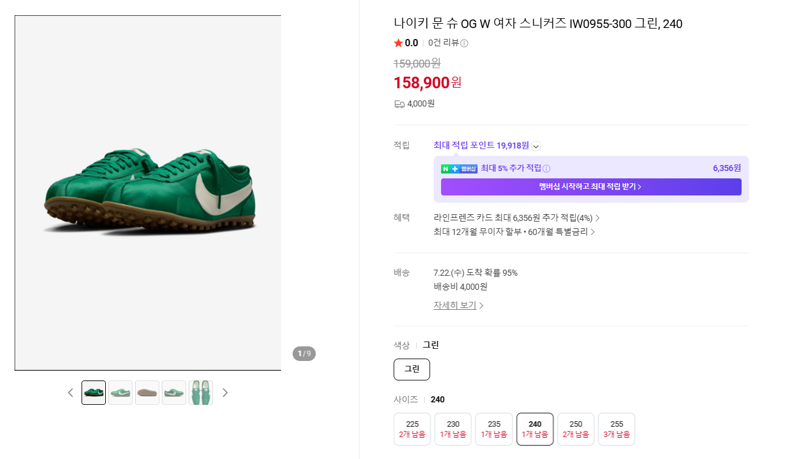
Task: Start membership with purple button
Action: click(591, 187)
